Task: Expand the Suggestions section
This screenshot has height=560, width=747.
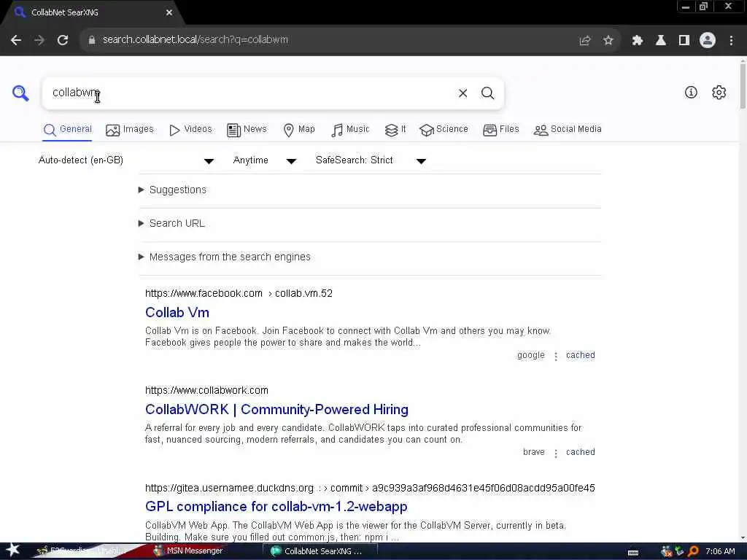Action: (172, 190)
